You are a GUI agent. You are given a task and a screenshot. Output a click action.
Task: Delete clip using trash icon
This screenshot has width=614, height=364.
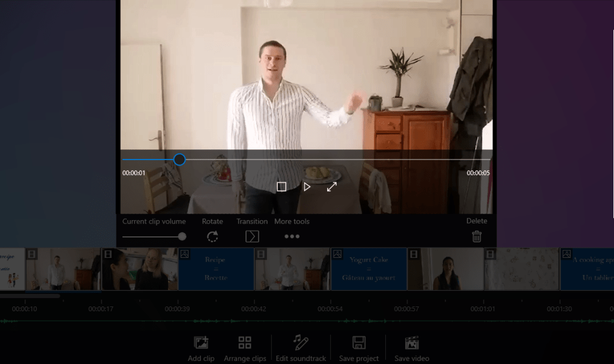click(477, 236)
